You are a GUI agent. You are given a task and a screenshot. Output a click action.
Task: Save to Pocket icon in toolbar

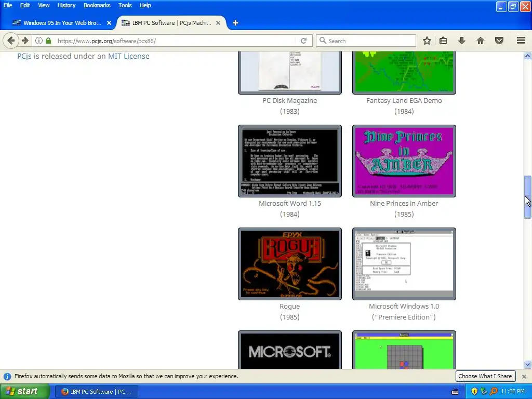click(499, 41)
